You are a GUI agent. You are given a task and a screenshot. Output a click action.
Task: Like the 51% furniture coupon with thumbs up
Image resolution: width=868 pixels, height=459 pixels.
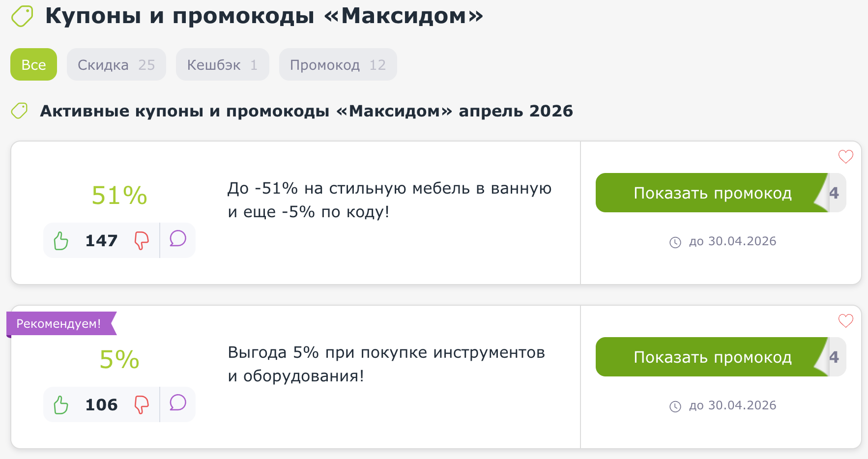pos(60,240)
